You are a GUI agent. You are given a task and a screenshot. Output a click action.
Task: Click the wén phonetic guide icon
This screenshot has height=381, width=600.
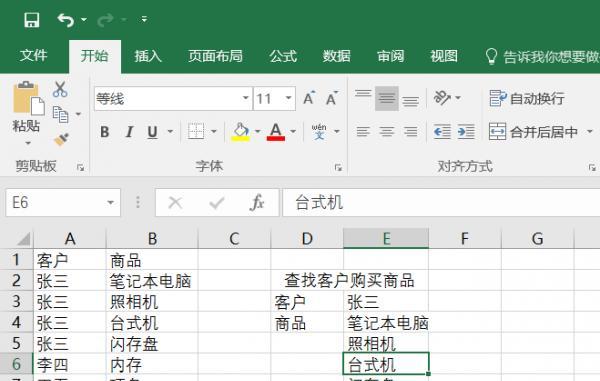point(319,131)
